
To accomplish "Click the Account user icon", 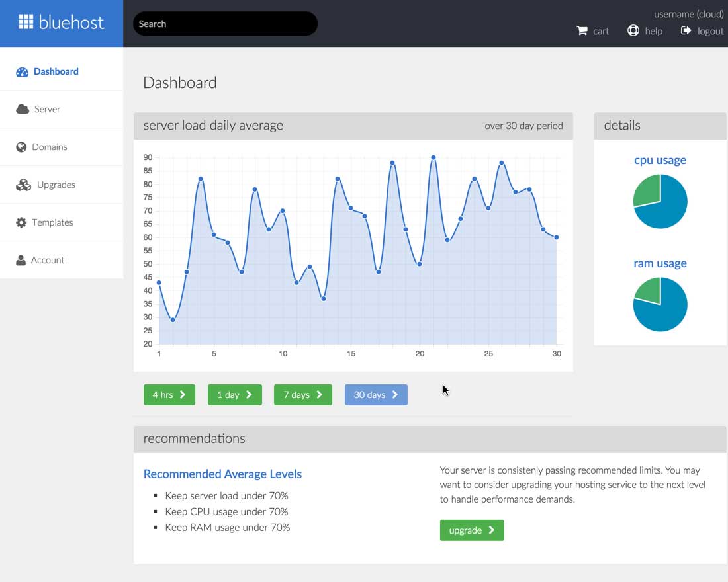I will tap(21, 260).
